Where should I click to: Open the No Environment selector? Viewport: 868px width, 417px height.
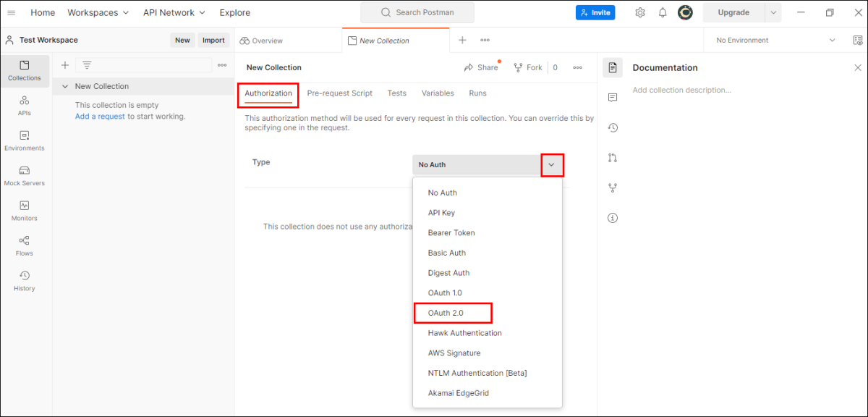[x=775, y=41]
